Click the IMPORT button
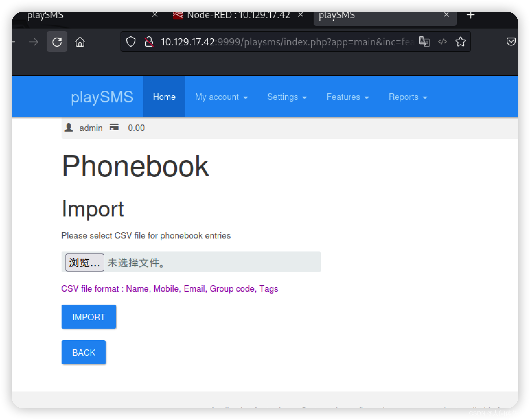 (x=89, y=317)
